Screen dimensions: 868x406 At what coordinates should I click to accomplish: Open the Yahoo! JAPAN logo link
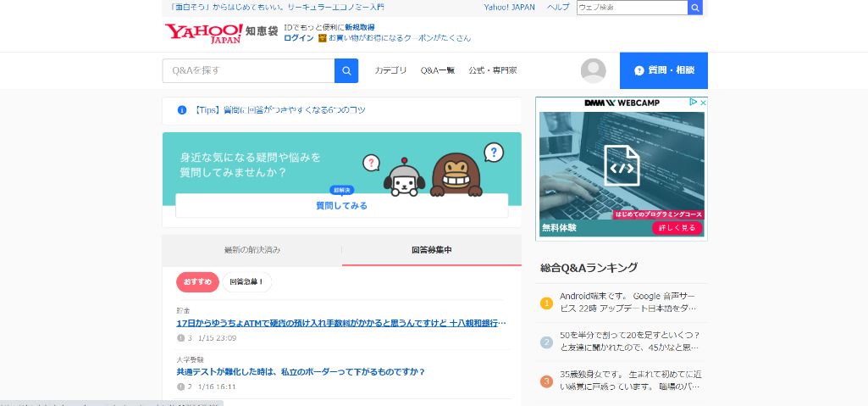tap(204, 33)
